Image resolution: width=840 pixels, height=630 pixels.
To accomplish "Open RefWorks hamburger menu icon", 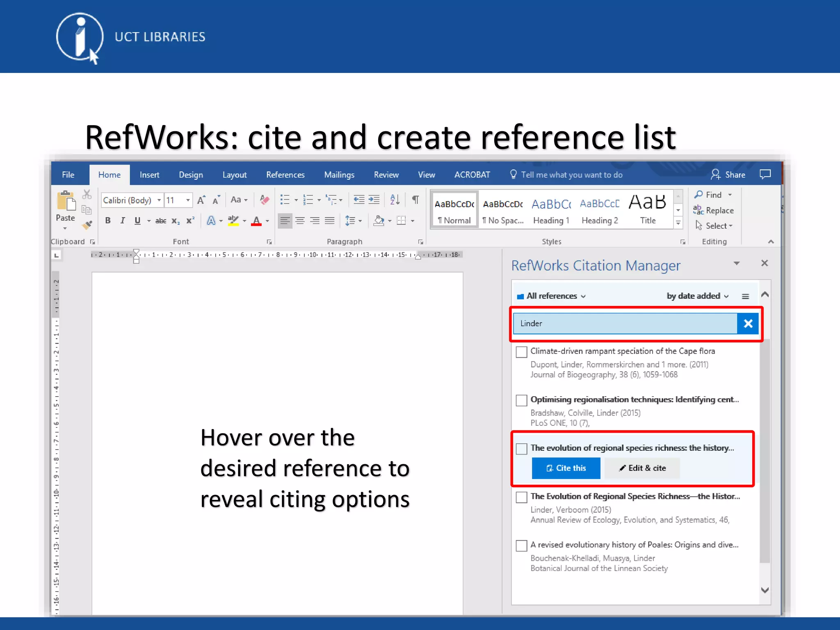I will (x=745, y=296).
